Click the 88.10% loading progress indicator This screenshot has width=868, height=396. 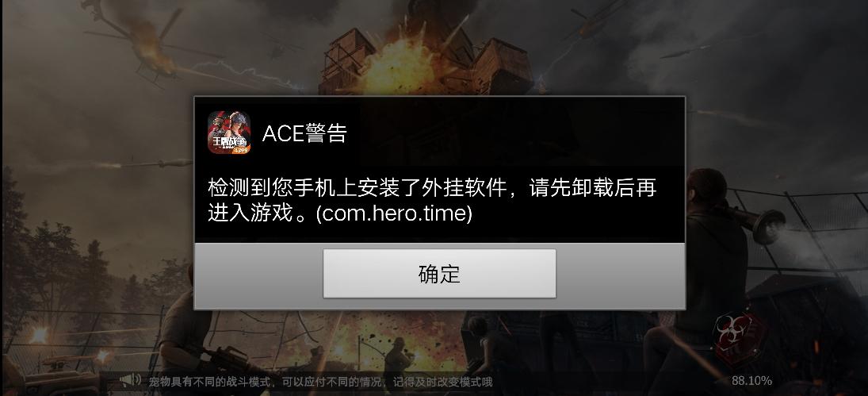click(751, 380)
